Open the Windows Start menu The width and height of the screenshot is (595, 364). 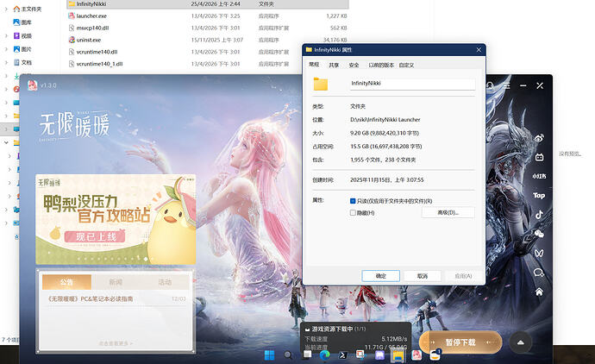click(x=269, y=355)
